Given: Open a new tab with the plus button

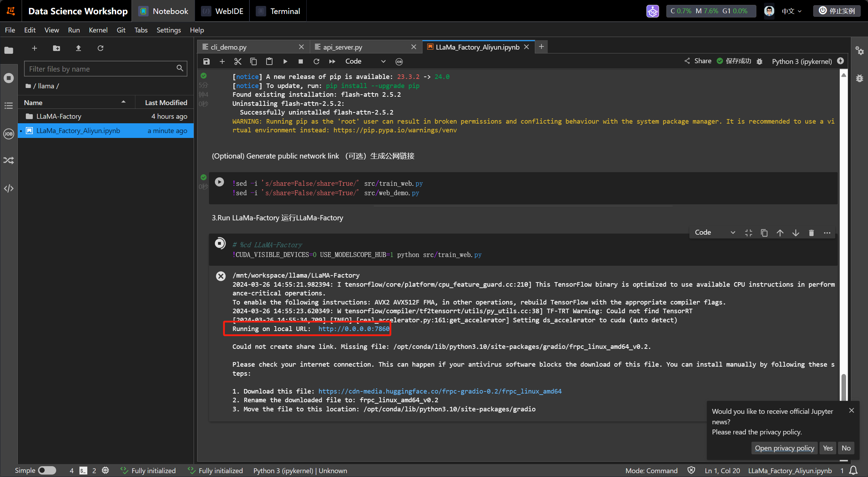Looking at the screenshot, I should 541,46.
